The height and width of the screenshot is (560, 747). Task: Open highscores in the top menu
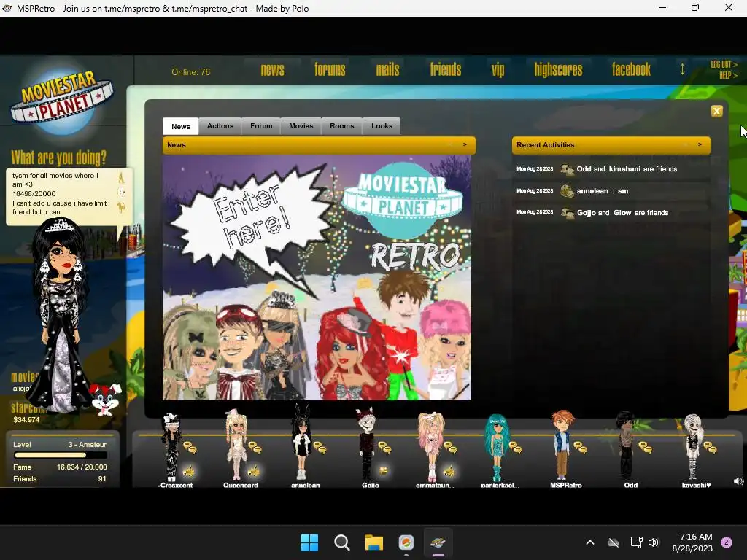[x=558, y=70]
